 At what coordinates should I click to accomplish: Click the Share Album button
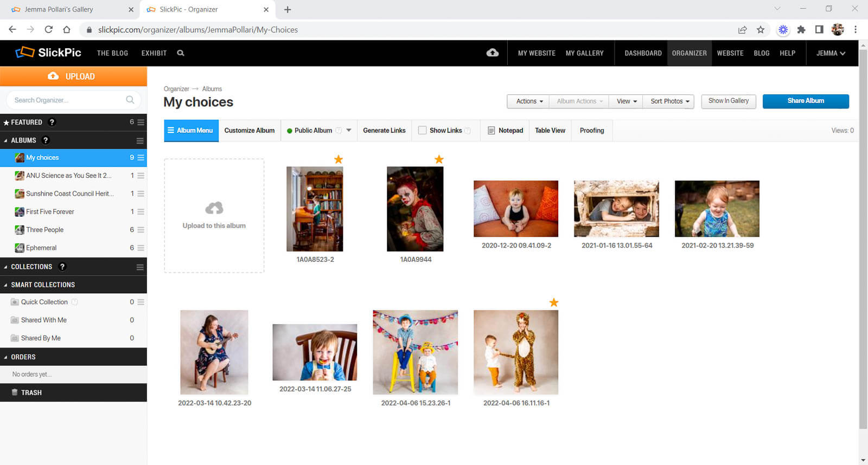tap(805, 101)
